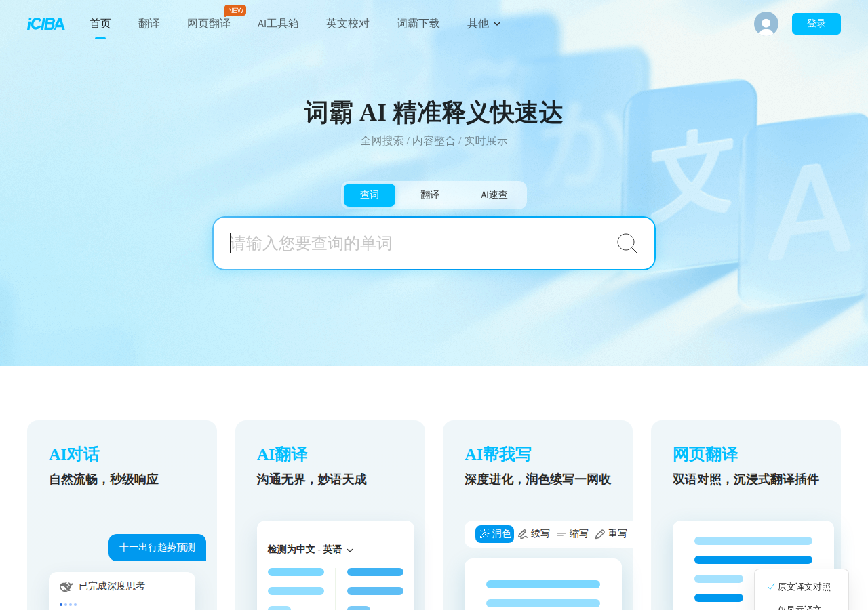Click the text 双语对照，沉浸式翻译插件
The width and height of the screenshot is (868, 610).
746,480
